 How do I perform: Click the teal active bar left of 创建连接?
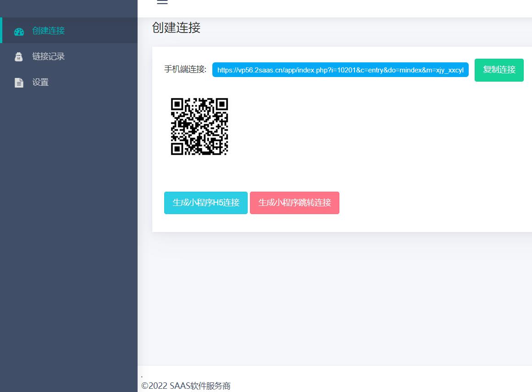[x=1, y=30]
